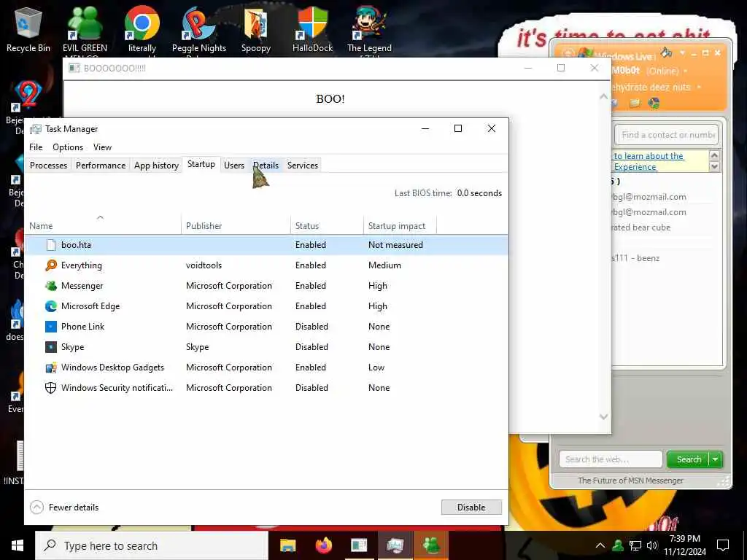Switch to the Performance tab
This screenshot has width=747, height=560.
point(101,166)
